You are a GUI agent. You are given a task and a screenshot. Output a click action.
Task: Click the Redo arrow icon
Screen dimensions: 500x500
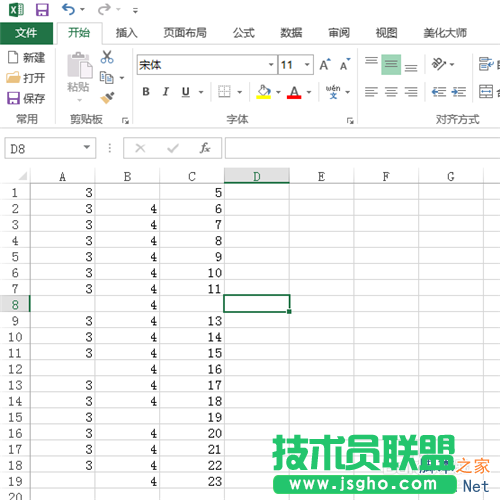pos(104,9)
